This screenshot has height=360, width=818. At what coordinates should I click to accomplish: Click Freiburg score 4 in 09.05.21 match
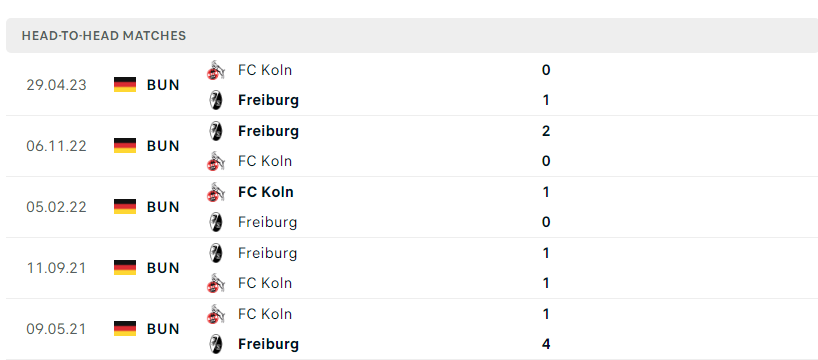click(x=546, y=344)
